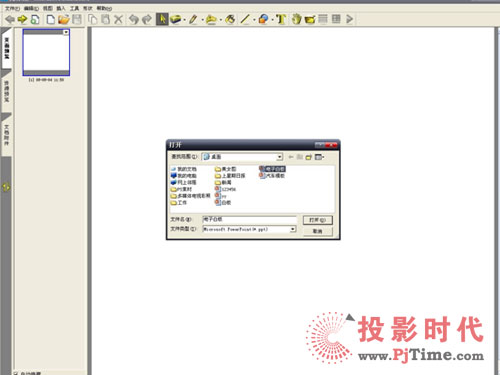Activate the large T text tool

pos(281,19)
